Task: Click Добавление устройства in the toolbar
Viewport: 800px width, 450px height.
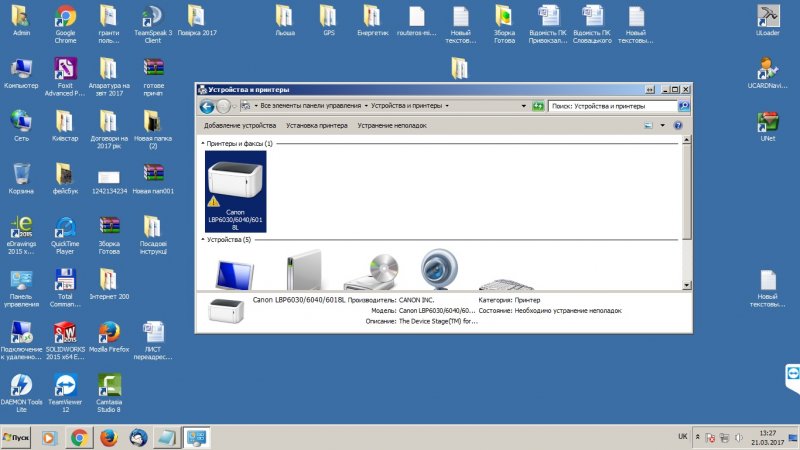Action: 240,126
